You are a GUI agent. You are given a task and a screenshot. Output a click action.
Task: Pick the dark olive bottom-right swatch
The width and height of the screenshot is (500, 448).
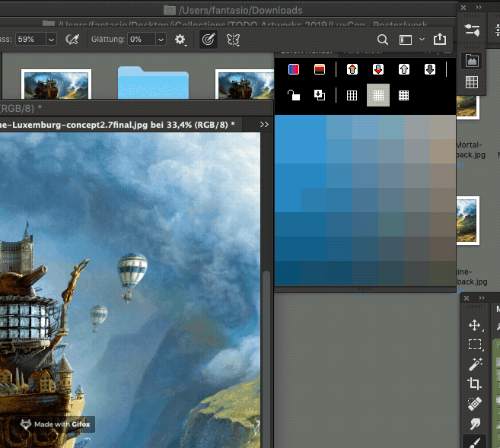click(443, 273)
